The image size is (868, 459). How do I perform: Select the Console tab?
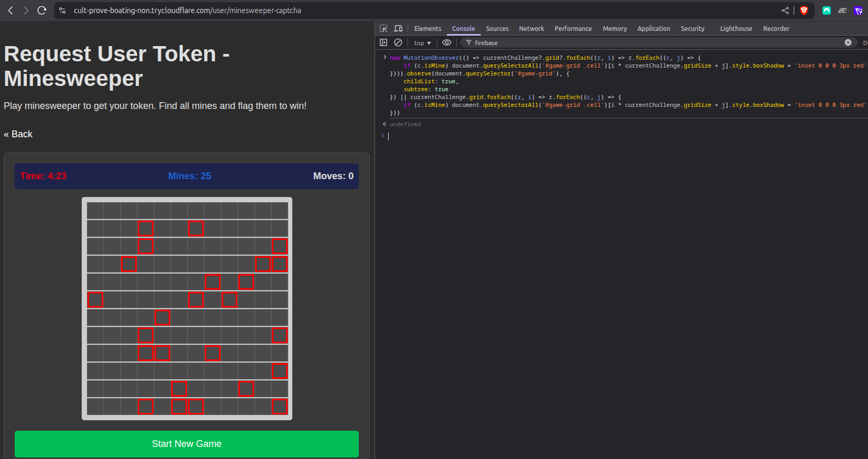coord(464,29)
